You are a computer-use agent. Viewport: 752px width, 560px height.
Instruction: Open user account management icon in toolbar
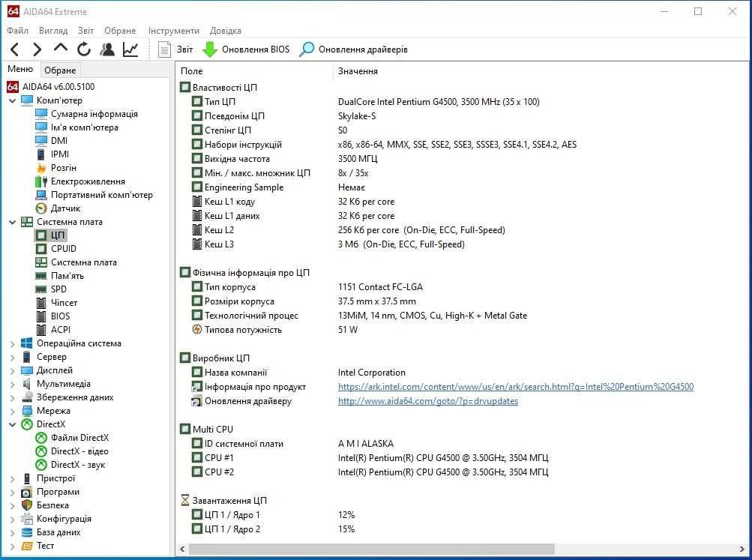107,49
